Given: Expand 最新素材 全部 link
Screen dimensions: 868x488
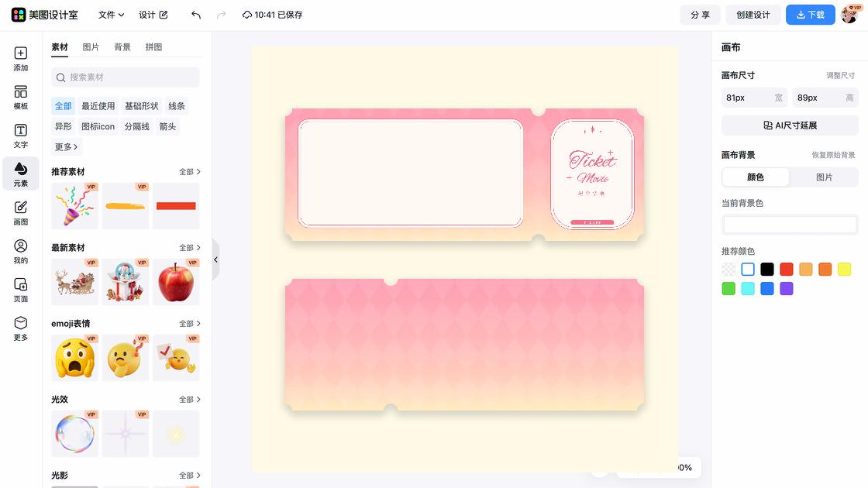Looking at the screenshot, I should point(190,248).
